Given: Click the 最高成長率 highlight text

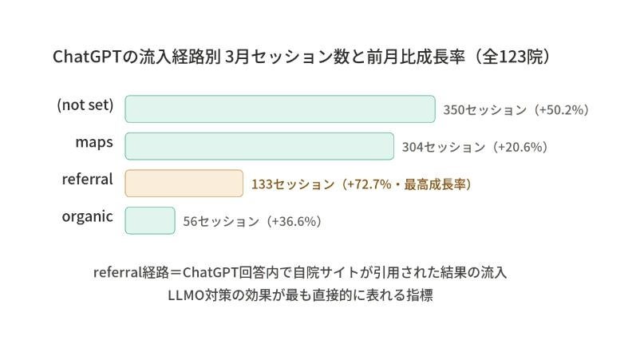Looking at the screenshot, I should [x=437, y=184].
